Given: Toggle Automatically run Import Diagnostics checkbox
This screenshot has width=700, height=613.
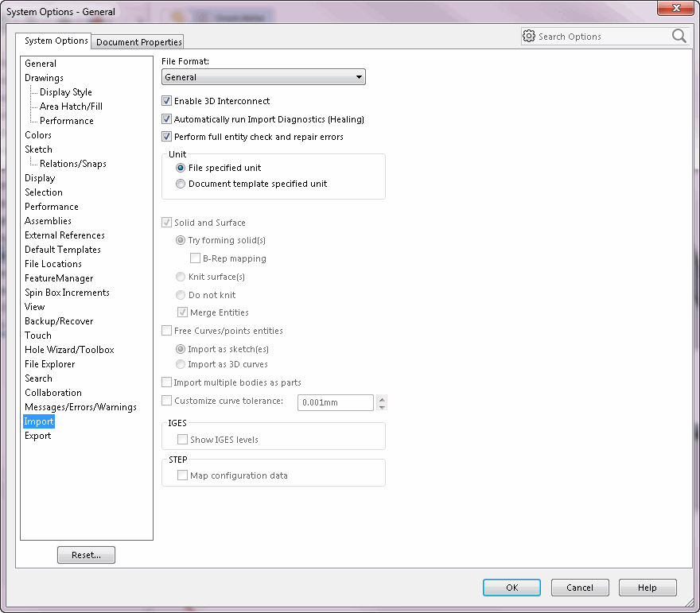Looking at the screenshot, I should click(x=167, y=119).
